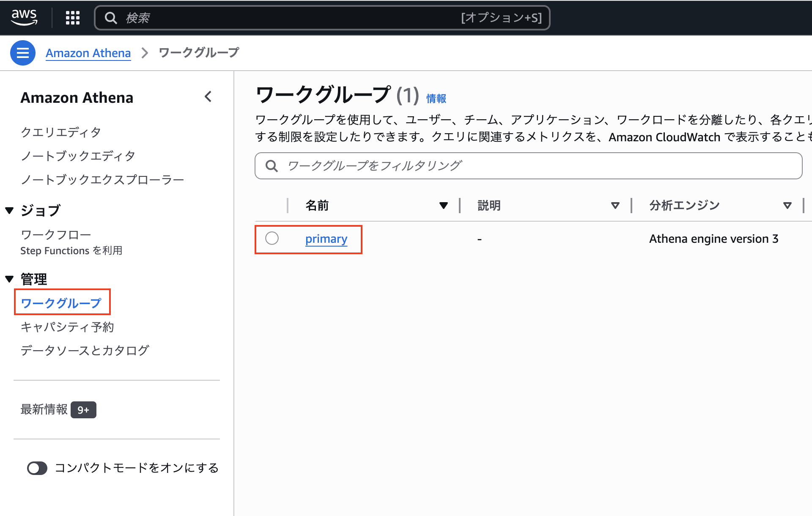Viewport: 812px width, 516px height.
Task: Click the Amazon Athena breadcrumb link
Action: click(88, 53)
